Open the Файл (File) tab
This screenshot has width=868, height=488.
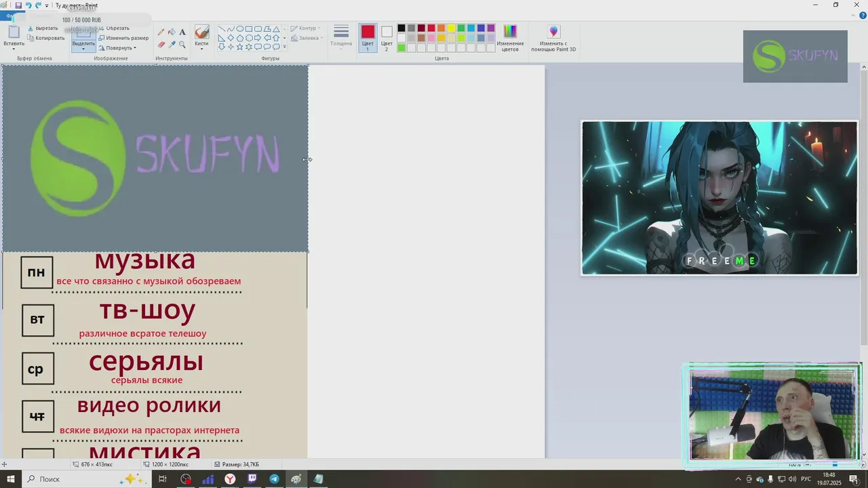pos(11,16)
